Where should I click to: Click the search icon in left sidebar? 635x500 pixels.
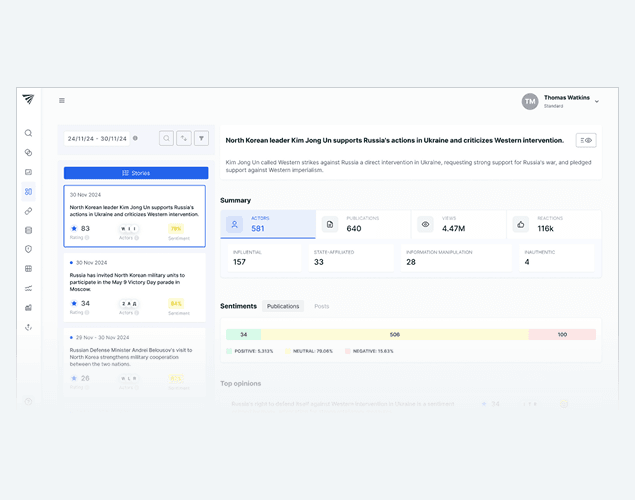[x=28, y=133]
